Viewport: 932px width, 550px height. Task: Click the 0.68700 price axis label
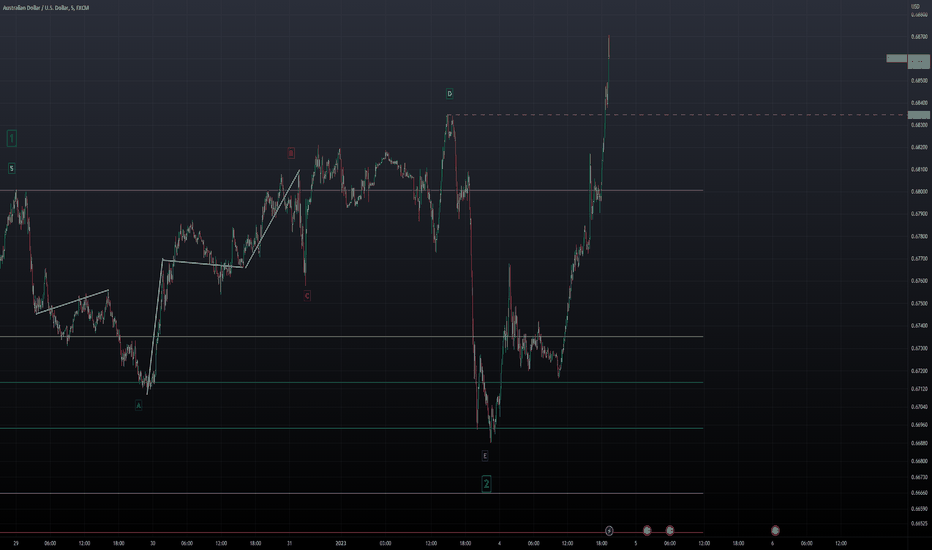coord(919,36)
